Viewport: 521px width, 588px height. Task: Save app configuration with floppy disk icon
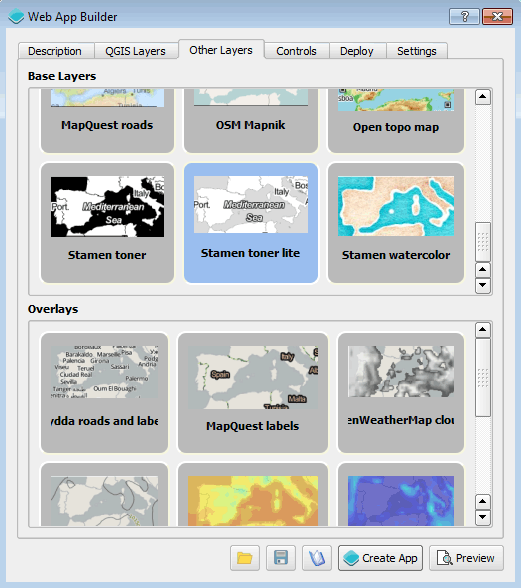[x=281, y=558]
